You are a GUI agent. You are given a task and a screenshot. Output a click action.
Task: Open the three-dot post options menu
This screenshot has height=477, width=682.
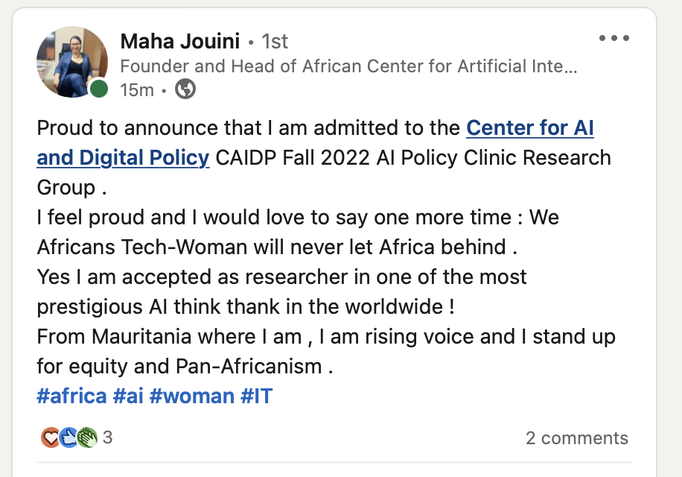coord(614,38)
